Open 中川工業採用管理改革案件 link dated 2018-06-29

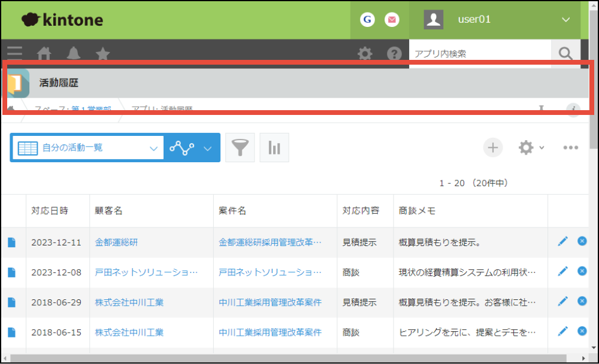tap(270, 302)
